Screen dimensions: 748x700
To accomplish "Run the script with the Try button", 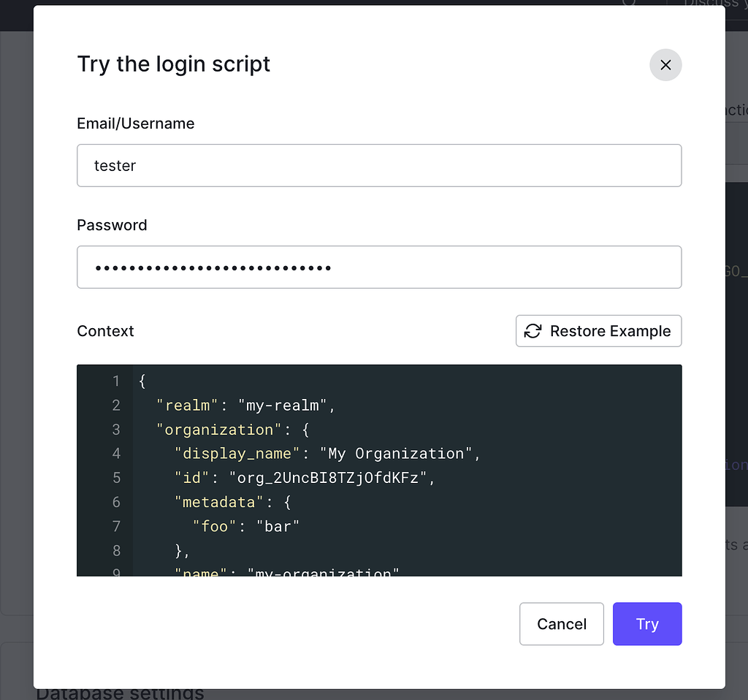I will click(646, 624).
